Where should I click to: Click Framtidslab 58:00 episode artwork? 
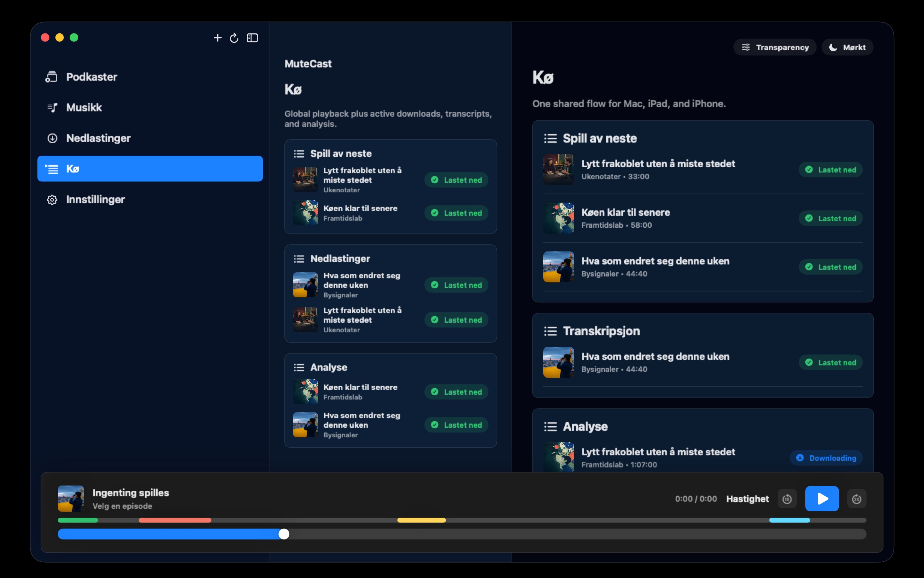coord(559,218)
